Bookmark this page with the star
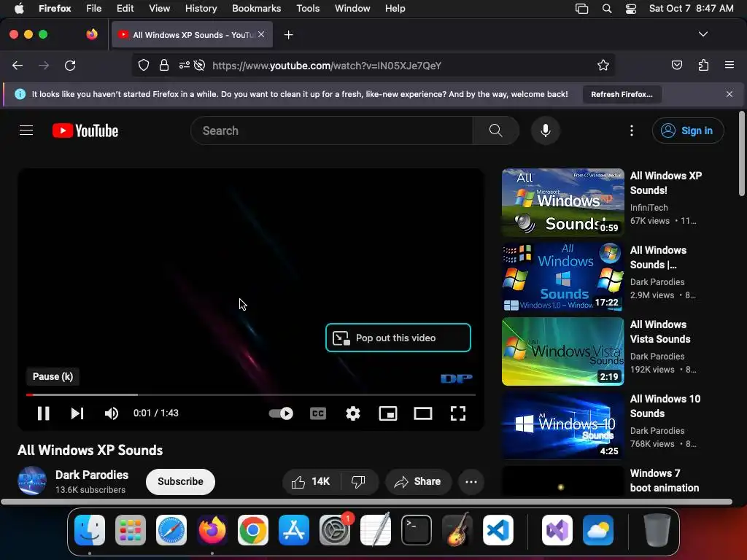The height and width of the screenshot is (560, 747). point(603,65)
